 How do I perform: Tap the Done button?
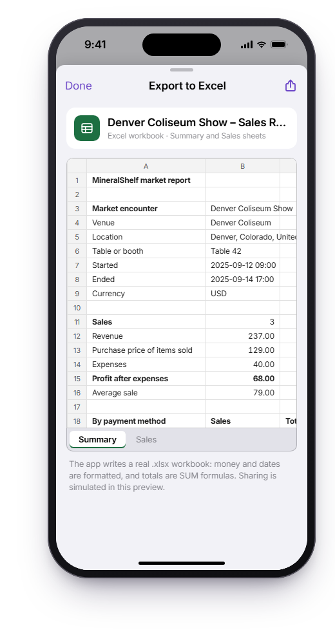79,86
